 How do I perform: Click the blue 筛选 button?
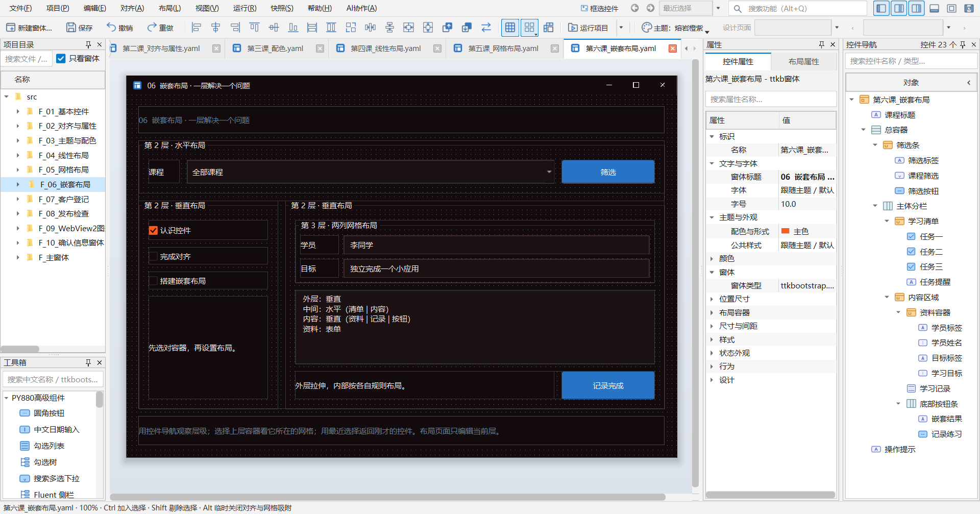point(608,172)
